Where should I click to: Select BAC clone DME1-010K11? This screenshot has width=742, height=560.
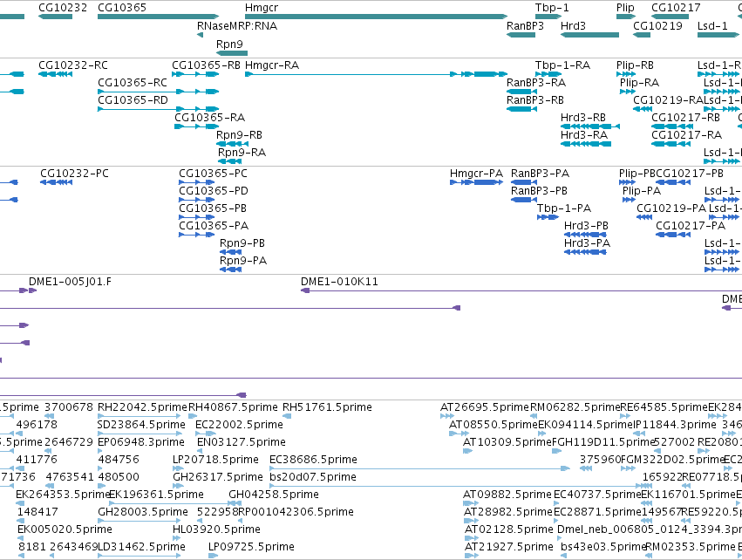tap(339, 282)
